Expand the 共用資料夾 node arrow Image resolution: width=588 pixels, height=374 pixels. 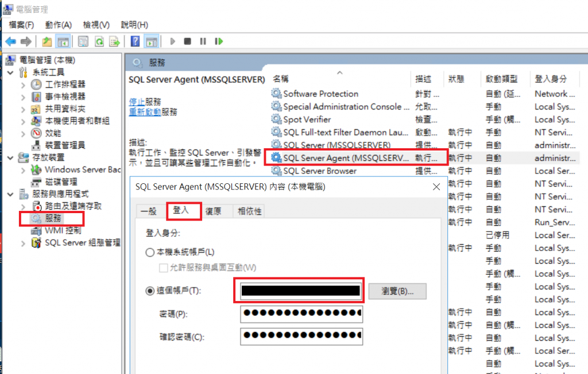coord(23,109)
